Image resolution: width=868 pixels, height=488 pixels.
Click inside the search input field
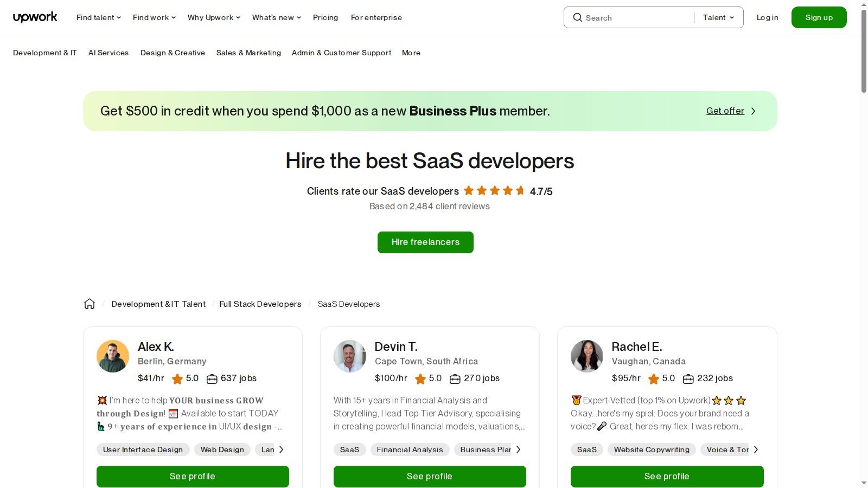(x=629, y=17)
